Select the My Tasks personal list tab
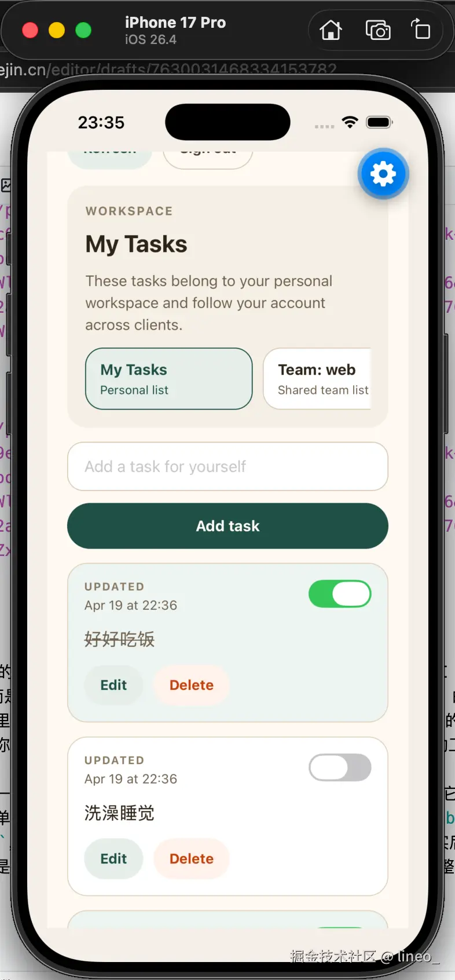The width and height of the screenshot is (455, 980). pyautogui.click(x=169, y=379)
